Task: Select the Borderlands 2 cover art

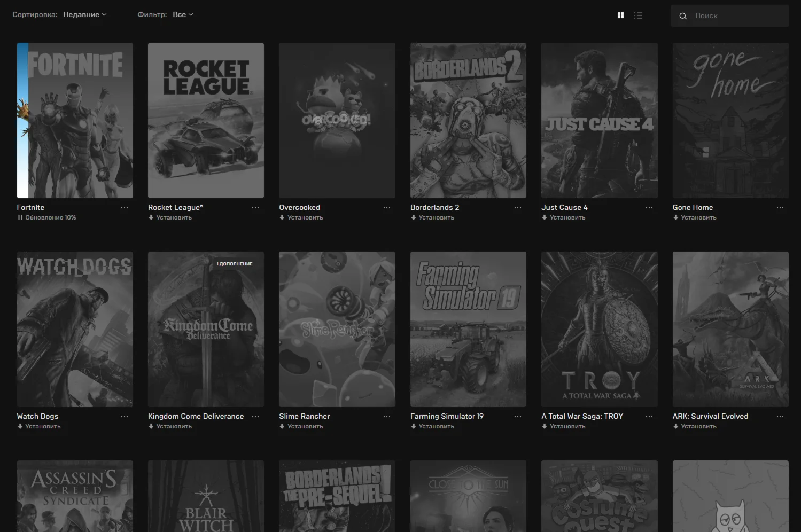Action: pyautogui.click(x=468, y=120)
